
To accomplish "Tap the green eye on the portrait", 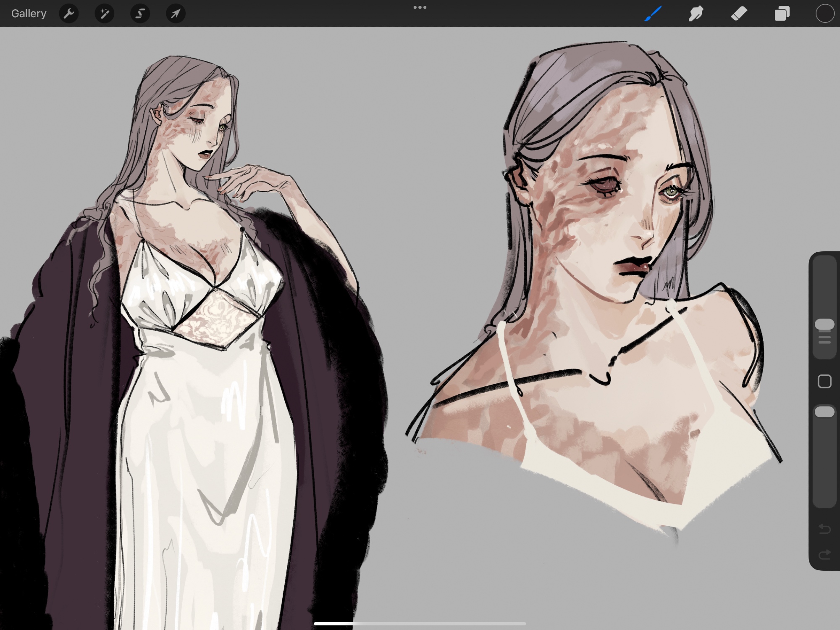I will tap(672, 192).
